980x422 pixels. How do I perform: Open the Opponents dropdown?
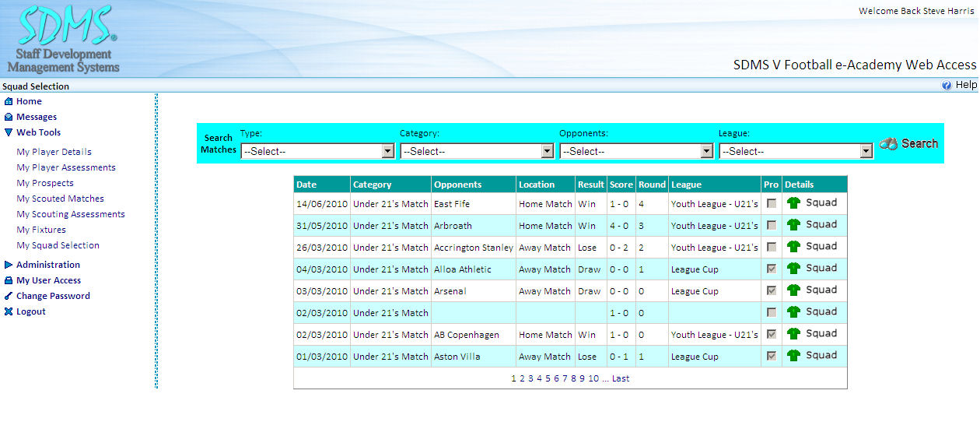pyautogui.click(x=636, y=152)
